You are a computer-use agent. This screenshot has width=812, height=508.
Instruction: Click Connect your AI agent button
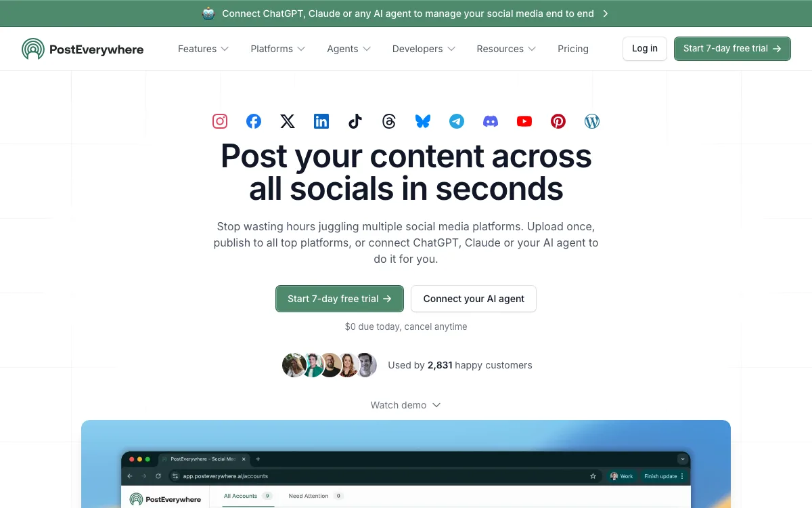click(474, 299)
